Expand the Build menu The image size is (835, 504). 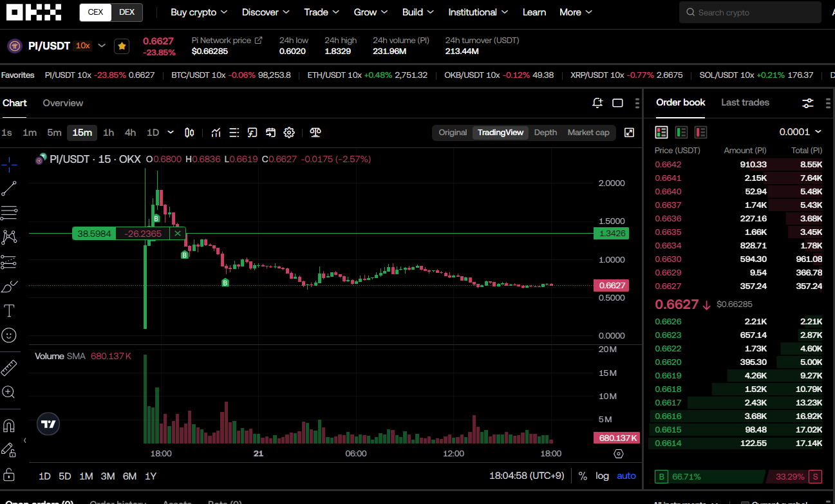[418, 12]
